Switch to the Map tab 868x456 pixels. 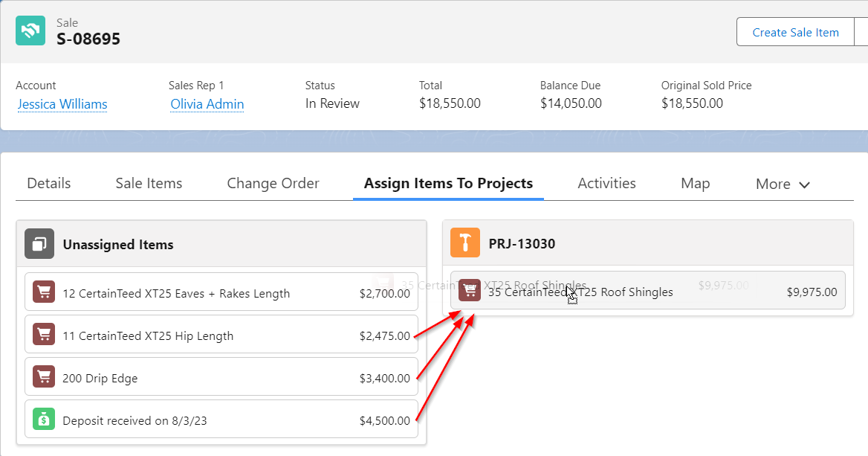(x=695, y=183)
